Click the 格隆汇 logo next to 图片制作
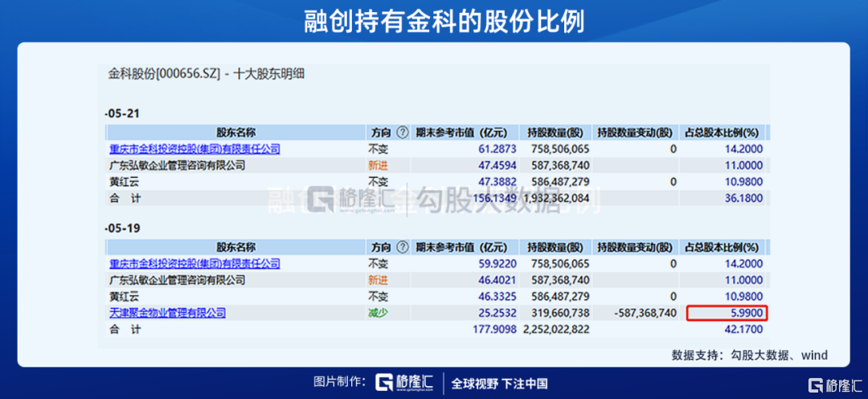Screen dimensions: 868x399 tap(406, 383)
